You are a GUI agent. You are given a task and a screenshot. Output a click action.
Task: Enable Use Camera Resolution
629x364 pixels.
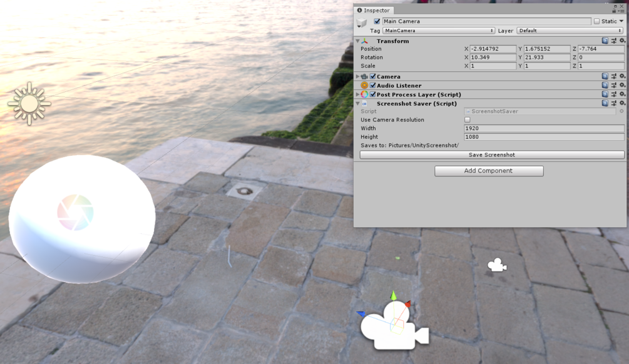[x=468, y=119]
